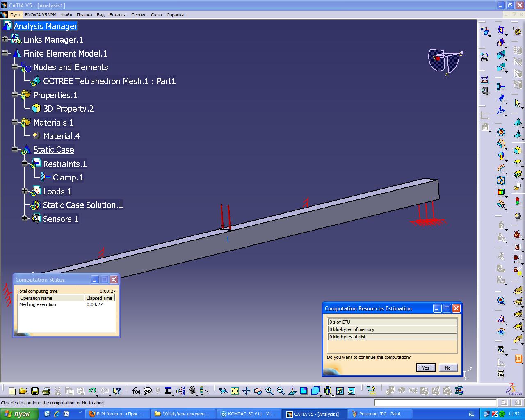The image size is (525, 420).
Task: User Material sphere icon
Action: point(518,216)
